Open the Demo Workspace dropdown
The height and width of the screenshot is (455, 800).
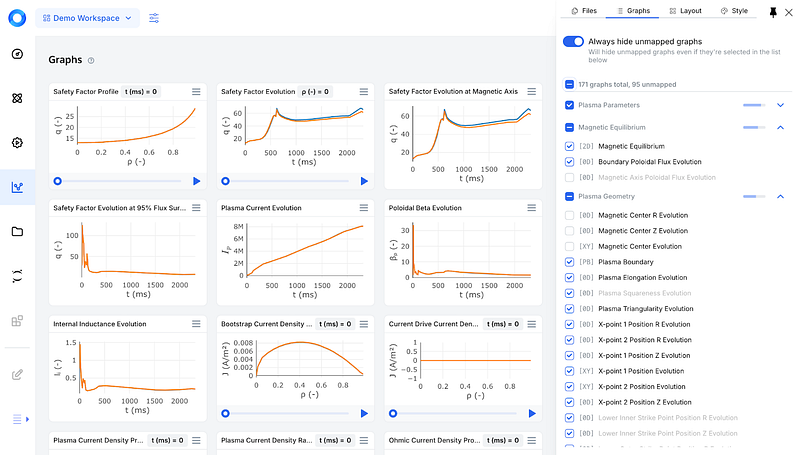87,18
